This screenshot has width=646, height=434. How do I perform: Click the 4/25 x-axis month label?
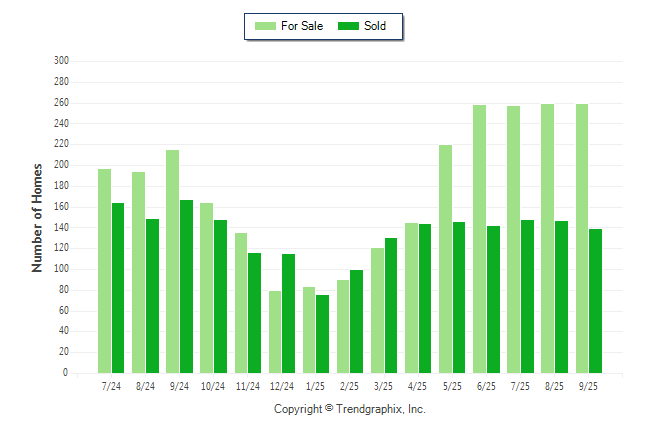click(x=418, y=386)
